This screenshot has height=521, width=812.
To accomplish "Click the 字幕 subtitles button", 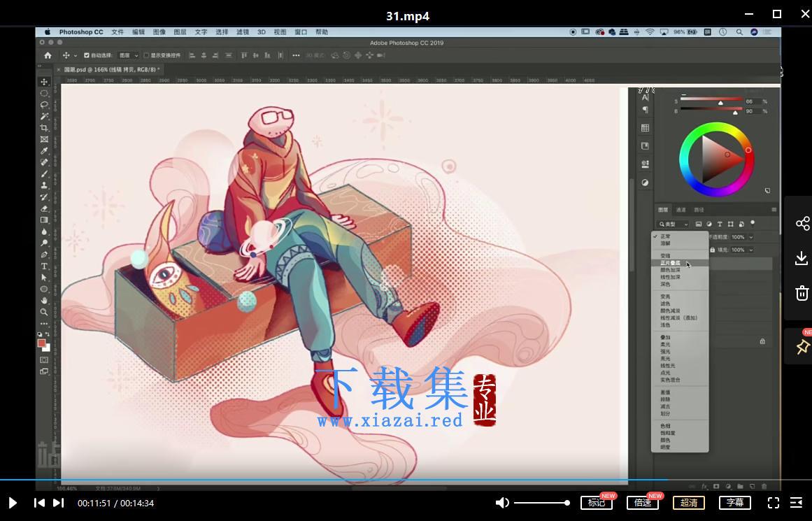I will (735, 502).
